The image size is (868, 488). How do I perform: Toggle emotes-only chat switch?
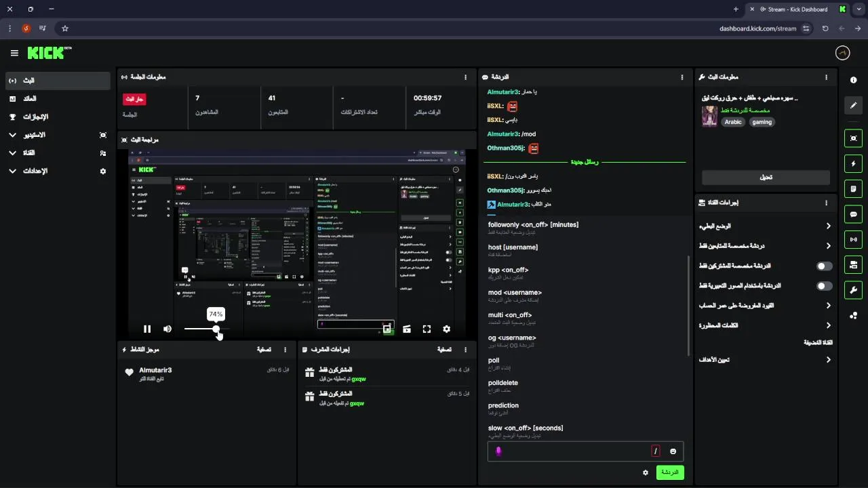(824, 286)
